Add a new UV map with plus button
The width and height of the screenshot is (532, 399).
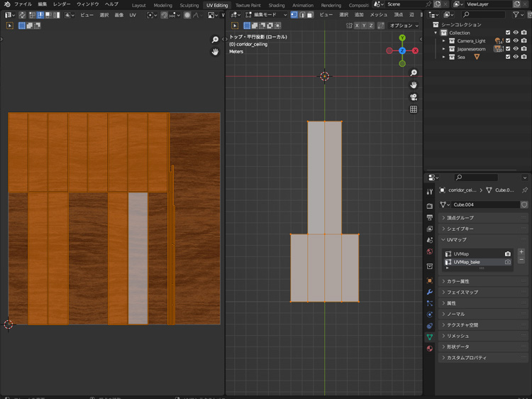[x=521, y=252]
